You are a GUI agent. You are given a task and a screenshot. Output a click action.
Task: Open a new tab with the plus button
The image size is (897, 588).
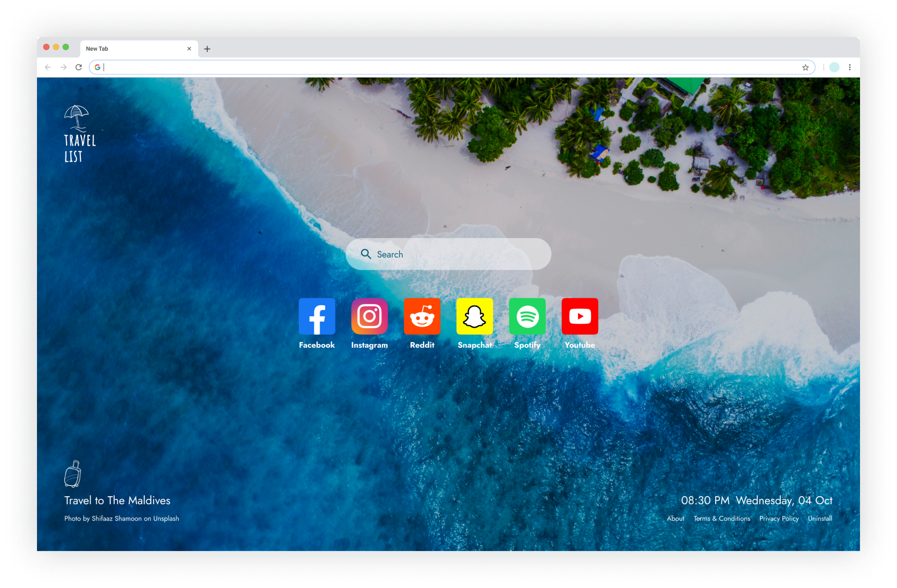point(207,49)
